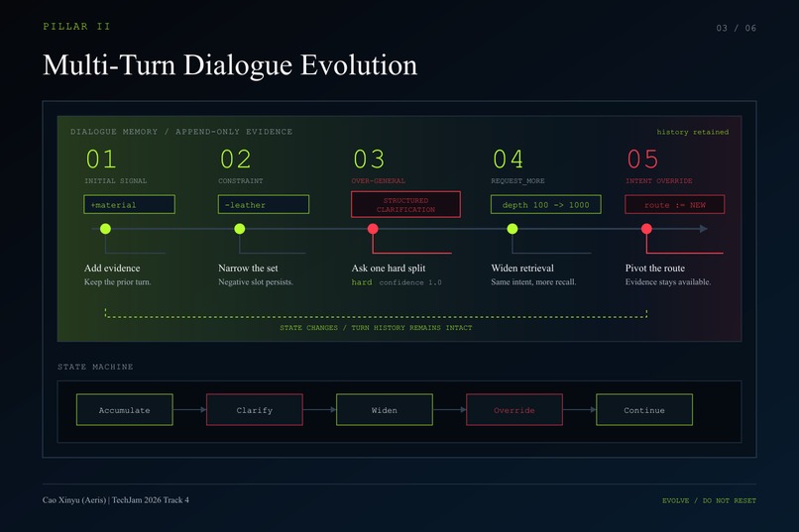This screenshot has height=532, width=799.
Task: Click the depth 100 -> 1000 box
Action: (x=546, y=204)
